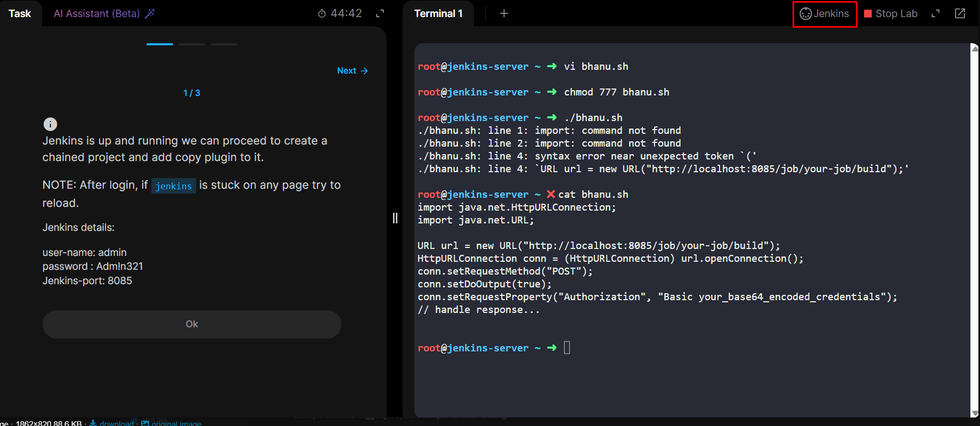Add a new terminal with plus icon
The height and width of the screenshot is (426, 980).
(504, 14)
